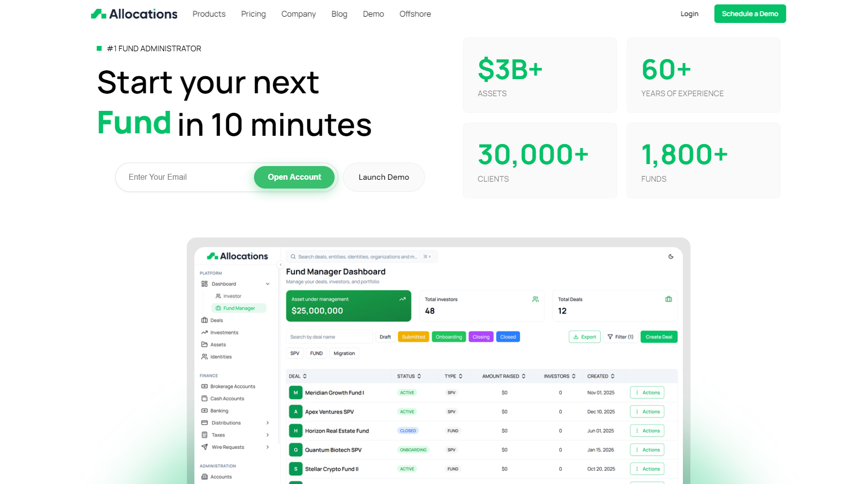Sort by the CREATED column
Screen dimensions: 868x484
601,376
